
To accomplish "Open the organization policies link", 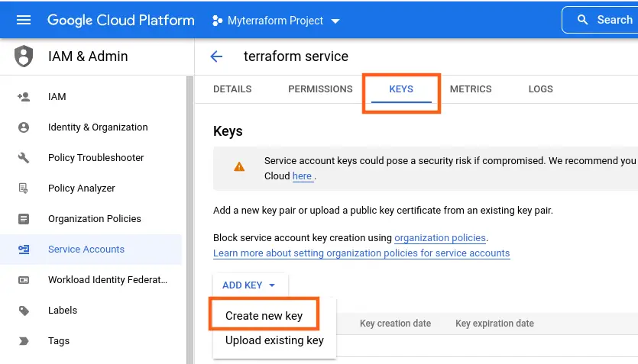I will click(x=440, y=237).
